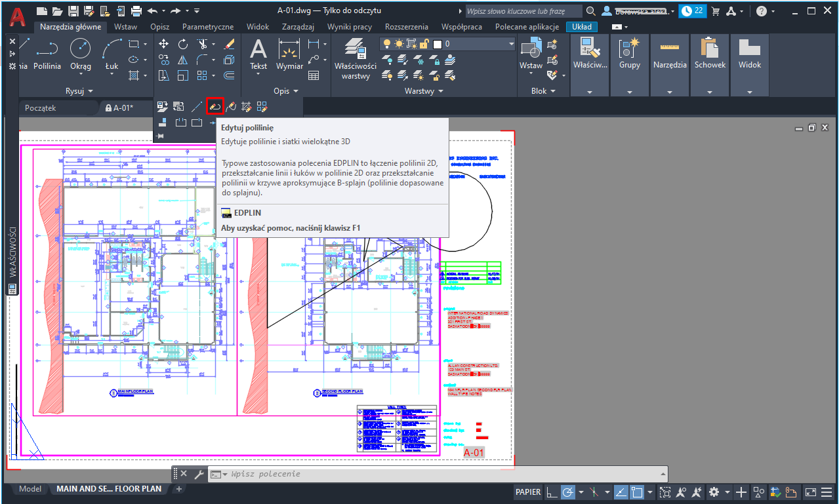Open the layer list dropdown arrow

point(511,44)
